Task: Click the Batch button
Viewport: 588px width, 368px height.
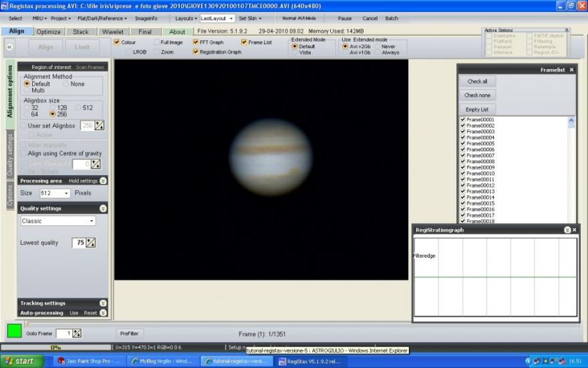Action: tap(392, 19)
